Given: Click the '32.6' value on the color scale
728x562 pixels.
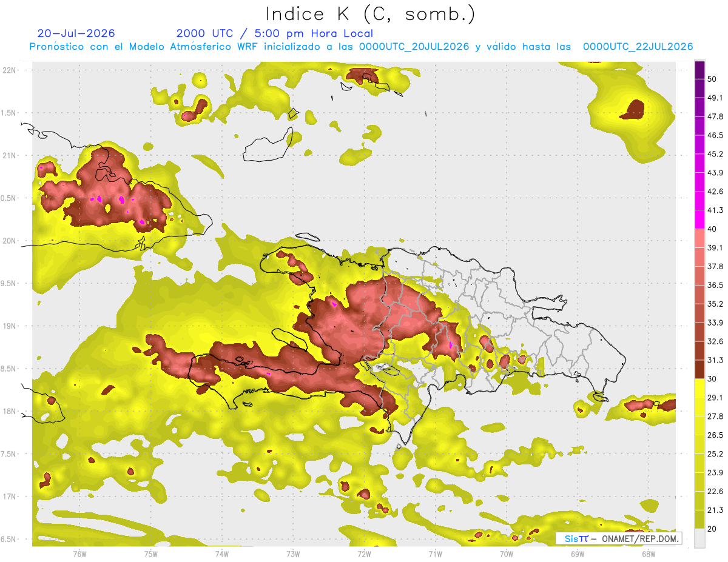Looking at the screenshot, I should (715, 341).
